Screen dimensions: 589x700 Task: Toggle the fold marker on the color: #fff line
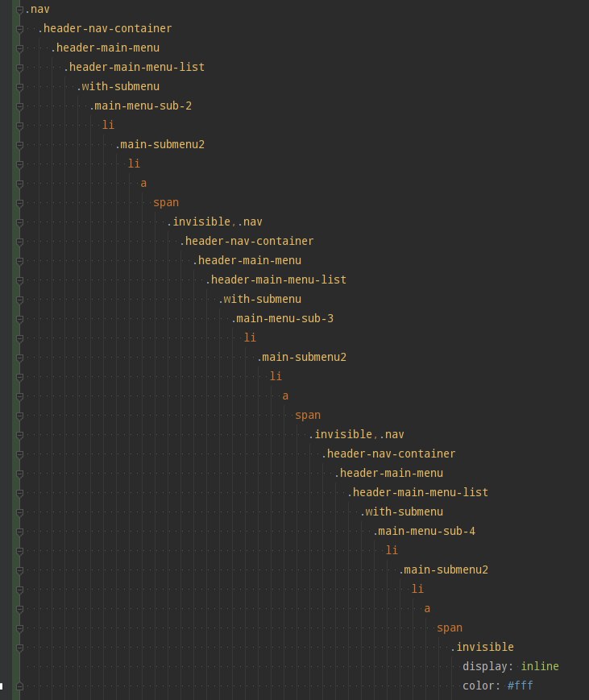coord(19,686)
